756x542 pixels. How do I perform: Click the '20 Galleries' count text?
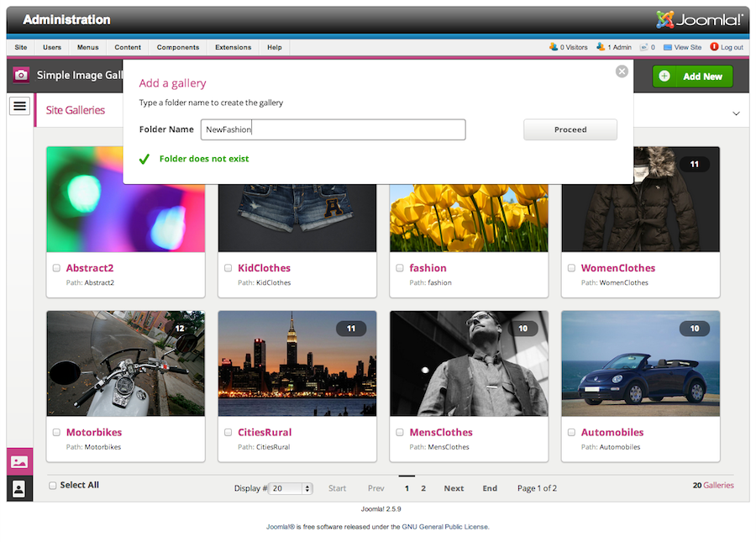pos(713,485)
